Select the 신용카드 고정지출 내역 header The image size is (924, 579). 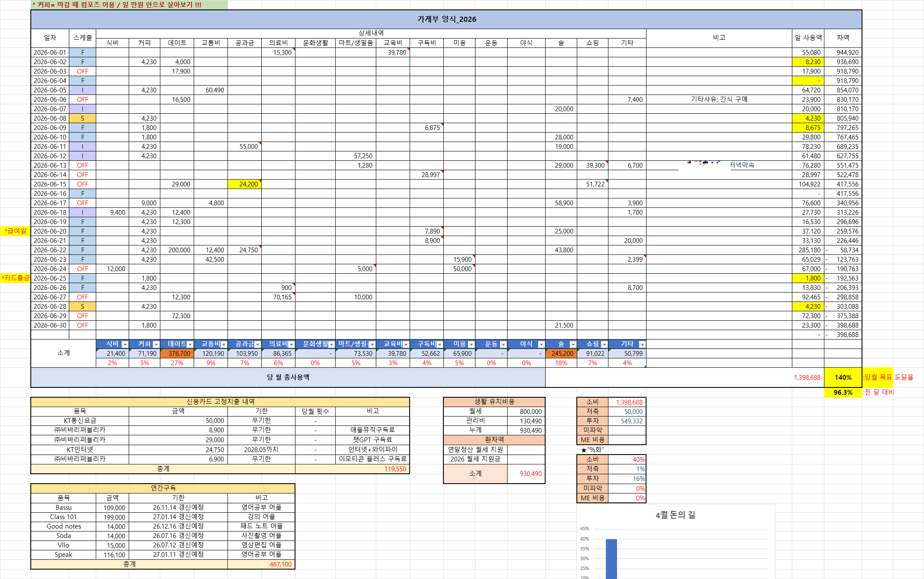[x=220, y=402]
